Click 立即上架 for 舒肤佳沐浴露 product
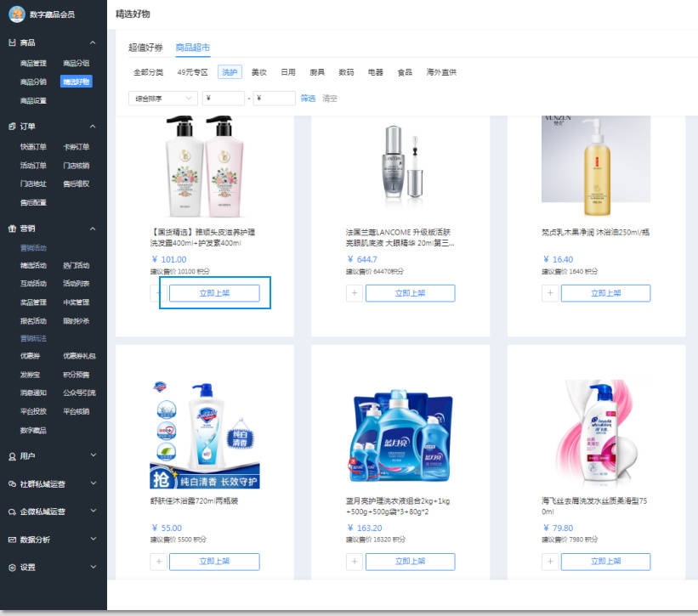The image size is (698, 616). coord(214,562)
